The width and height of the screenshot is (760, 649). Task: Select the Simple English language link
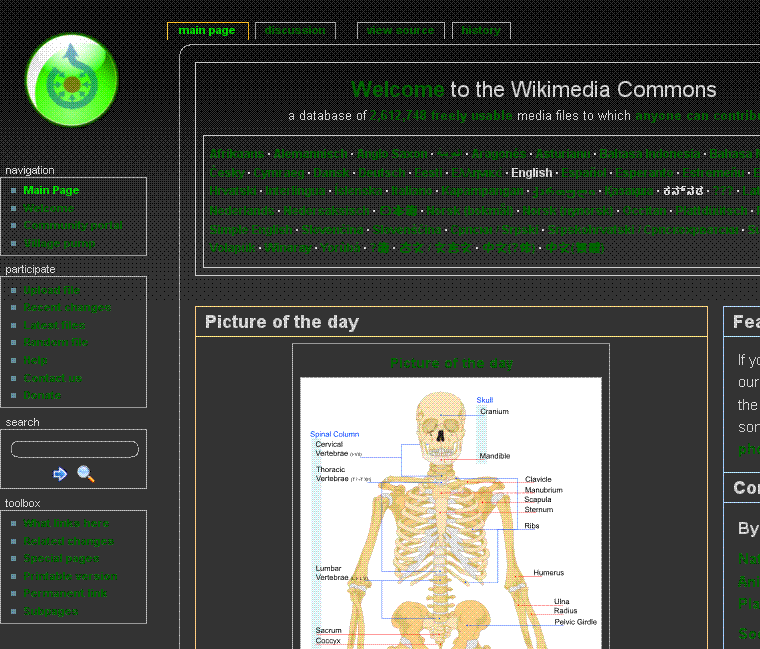click(251, 229)
